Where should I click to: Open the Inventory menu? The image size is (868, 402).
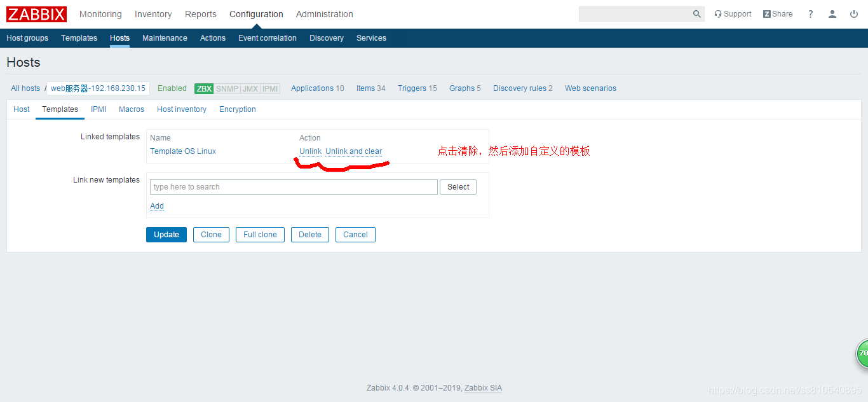coord(153,14)
